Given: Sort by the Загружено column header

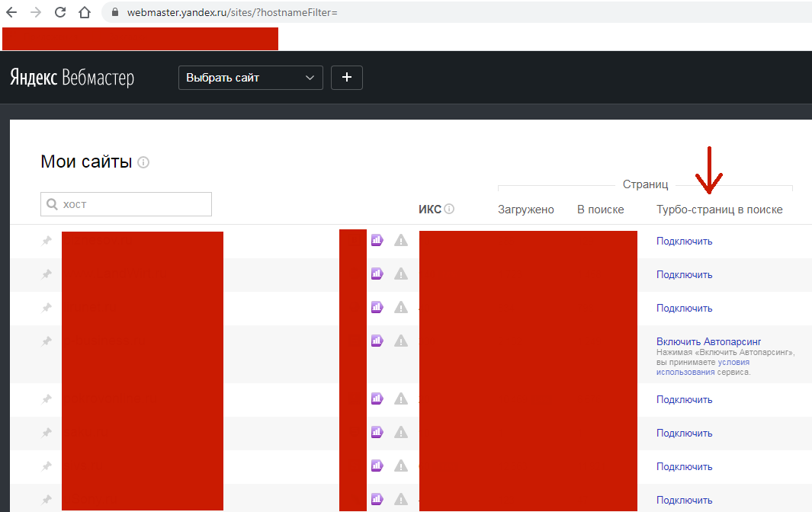Looking at the screenshot, I should click(525, 210).
